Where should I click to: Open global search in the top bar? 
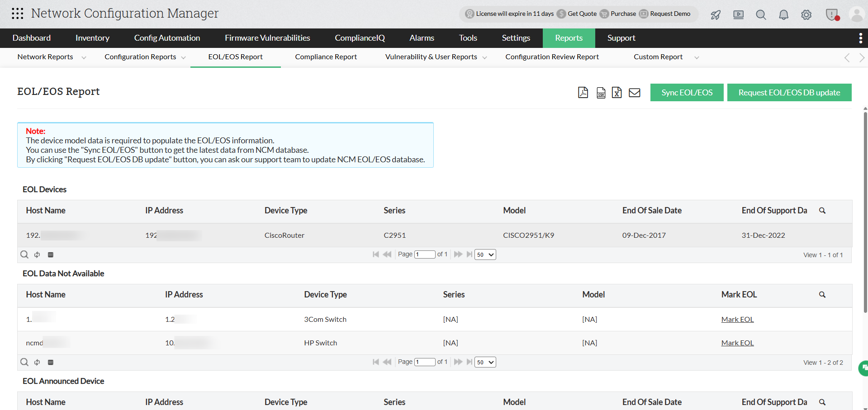(760, 14)
